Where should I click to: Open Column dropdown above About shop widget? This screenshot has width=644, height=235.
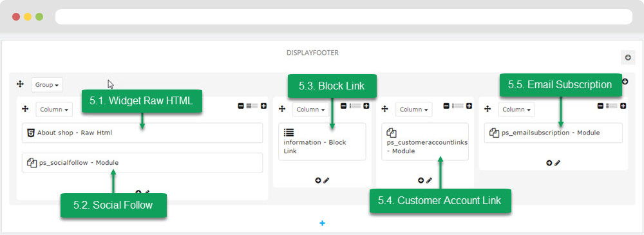[x=54, y=109]
